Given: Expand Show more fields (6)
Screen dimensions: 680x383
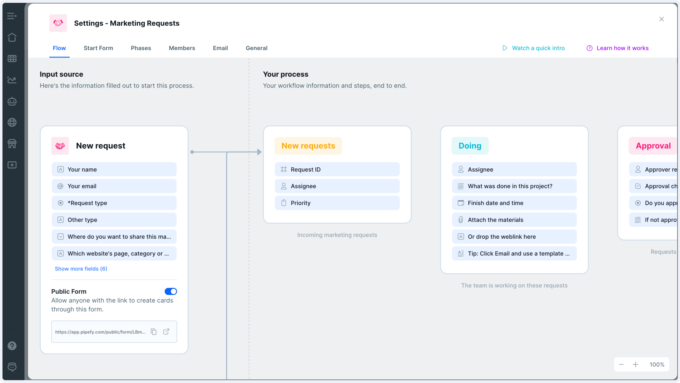Looking at the screenshot, I should coord(81,269).
